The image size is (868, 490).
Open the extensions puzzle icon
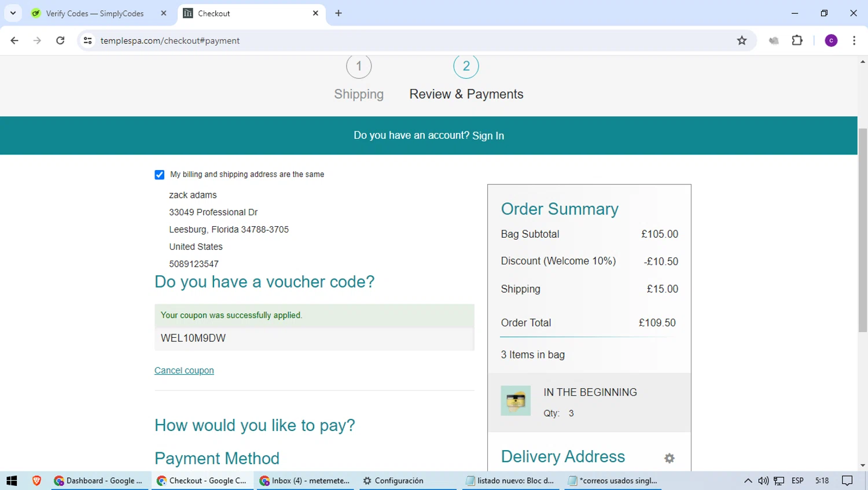tap(797, 40)
